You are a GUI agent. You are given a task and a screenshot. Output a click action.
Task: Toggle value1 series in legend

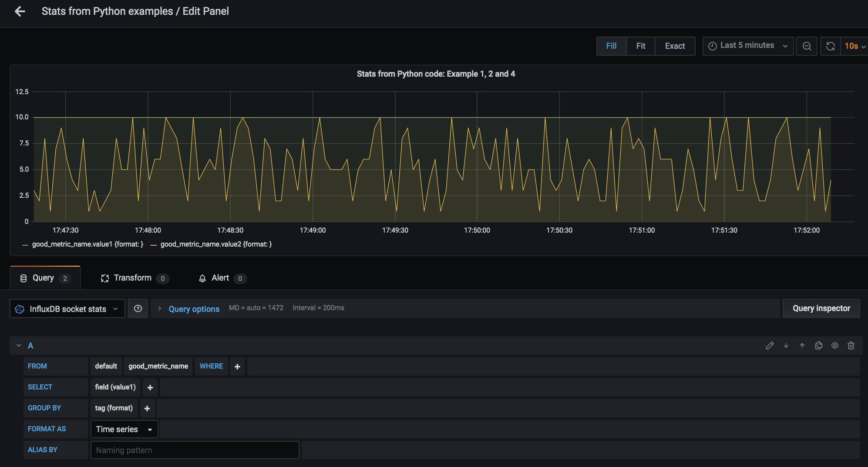coord(87,244)
